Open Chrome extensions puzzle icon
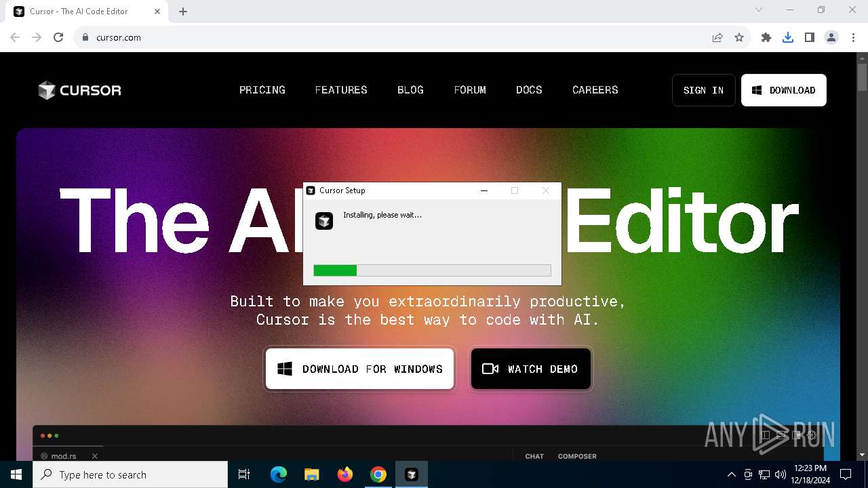The image size is (868, 488). pyautogui.click(x=766, y=37)
